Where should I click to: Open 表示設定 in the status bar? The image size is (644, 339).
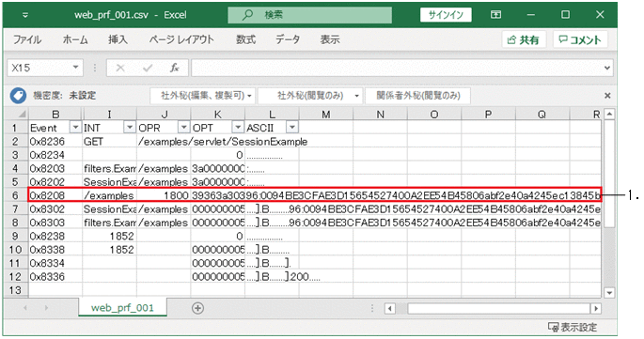tap(573, 327)
